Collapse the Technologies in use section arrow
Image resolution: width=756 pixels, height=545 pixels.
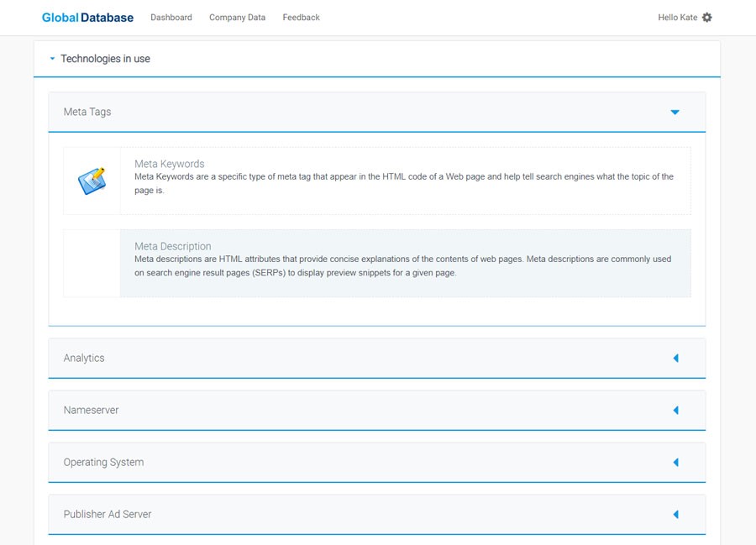[52, 59]
